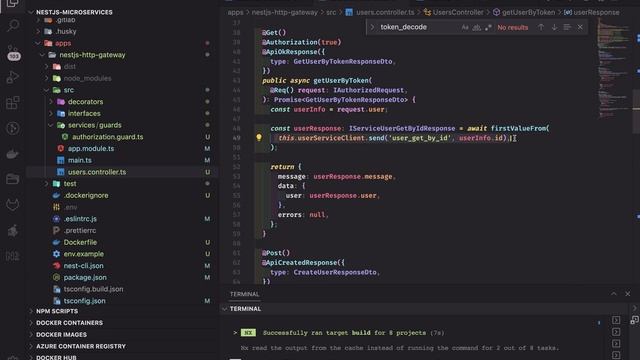The image size is (640, 360).
Task: Maximize the terminal panel with up chevron
Action: tap(613, 294)
